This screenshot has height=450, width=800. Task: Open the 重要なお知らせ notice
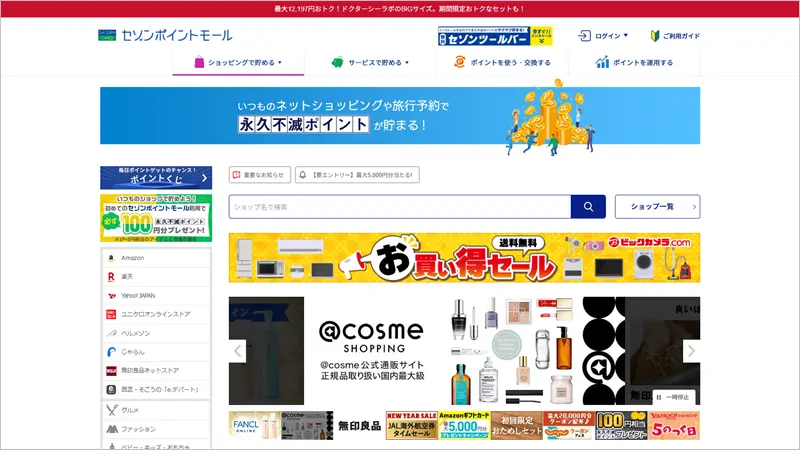tap(260, 174)
